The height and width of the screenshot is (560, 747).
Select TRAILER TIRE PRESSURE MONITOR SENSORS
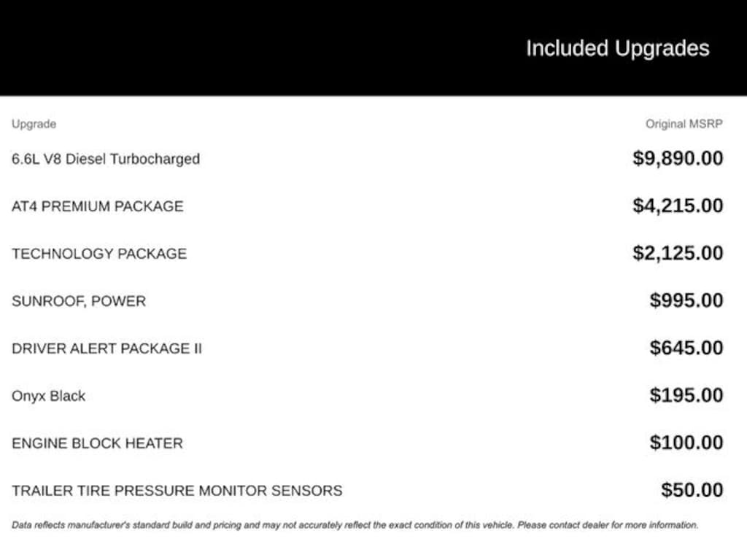tap(177, 491)
